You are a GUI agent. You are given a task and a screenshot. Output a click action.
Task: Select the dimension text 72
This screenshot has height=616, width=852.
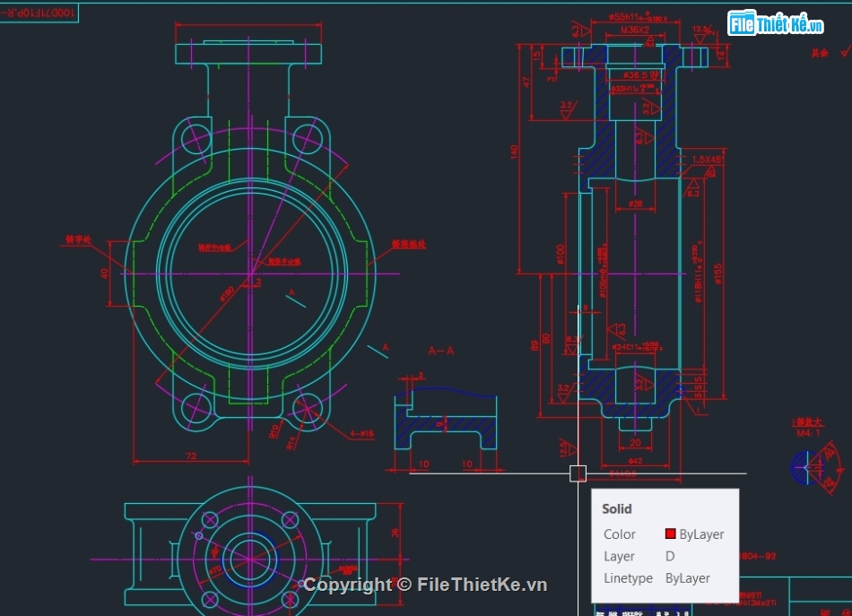[191, 455]
